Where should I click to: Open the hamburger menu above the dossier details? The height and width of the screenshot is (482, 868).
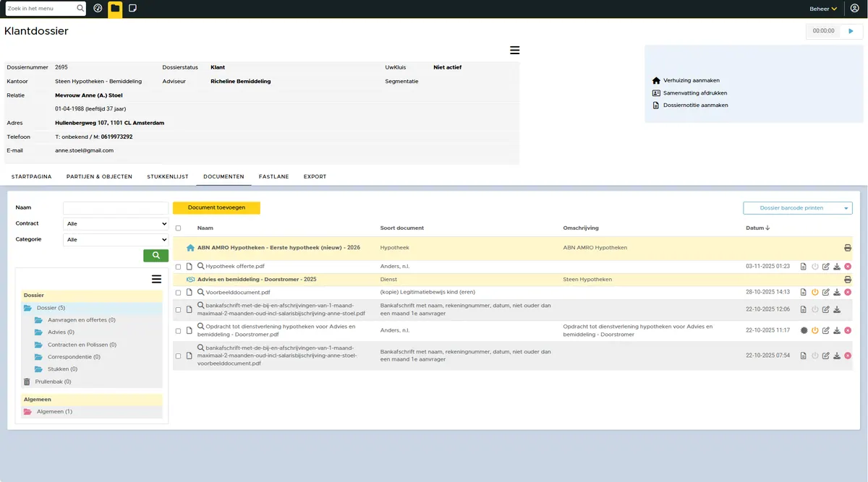coord(515,50)
